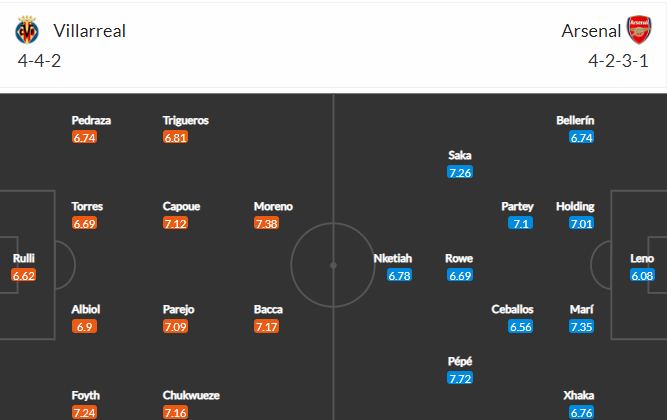Click on player Bellerín
The height and width of the screenshot is (420, 667).
(x=575, y=120)
